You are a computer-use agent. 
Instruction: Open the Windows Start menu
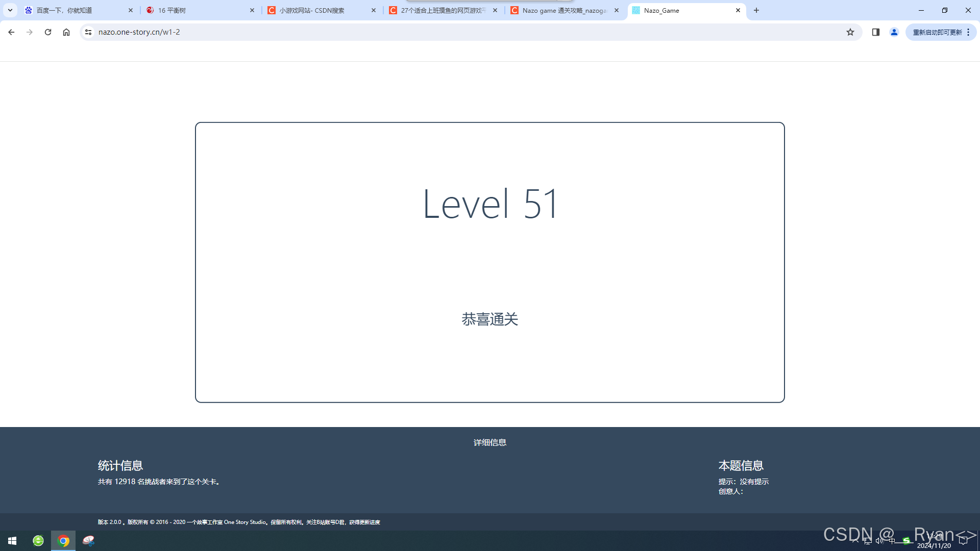pyautogui.click(x=12, y=541)
